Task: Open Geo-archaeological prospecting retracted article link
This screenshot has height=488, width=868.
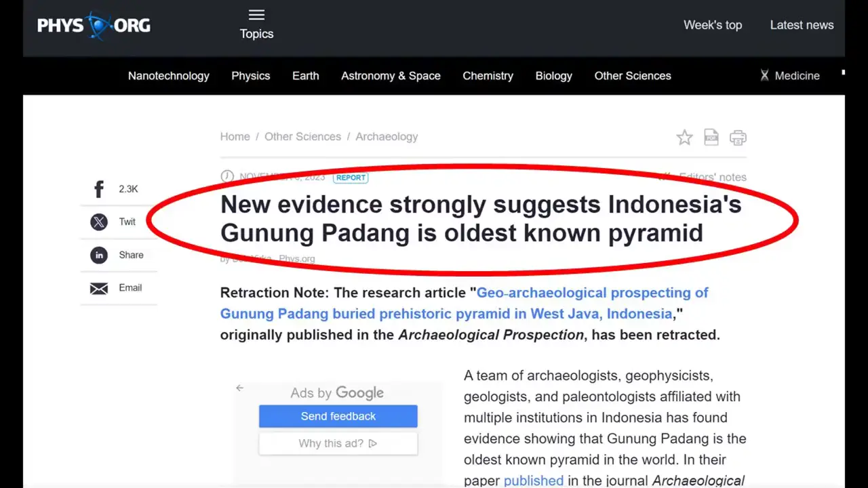Action: point(465,303)
